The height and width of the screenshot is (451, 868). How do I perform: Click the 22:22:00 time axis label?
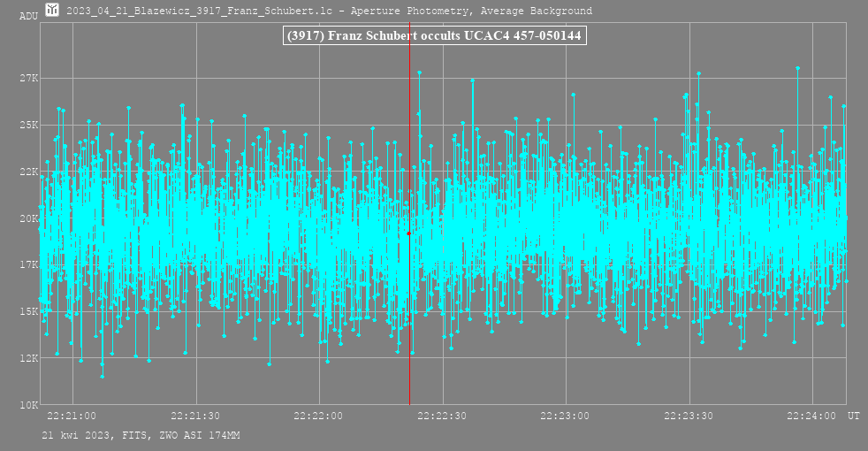(317, 416)
